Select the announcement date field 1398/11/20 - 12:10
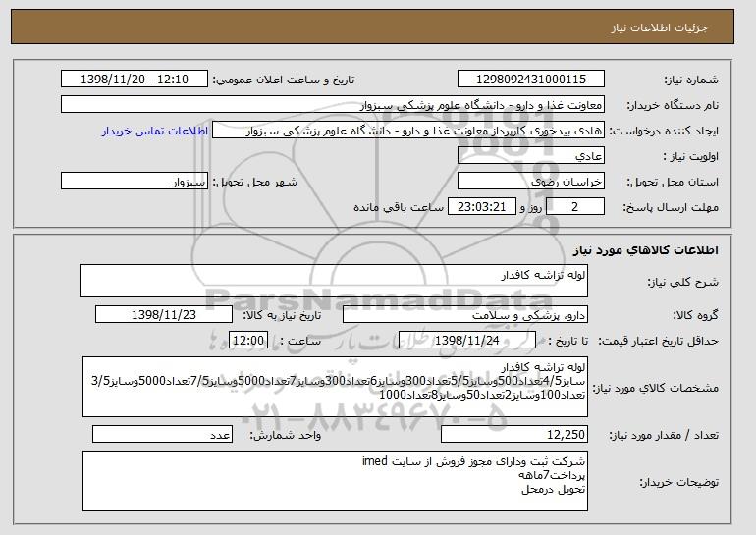 coord(135,80)
